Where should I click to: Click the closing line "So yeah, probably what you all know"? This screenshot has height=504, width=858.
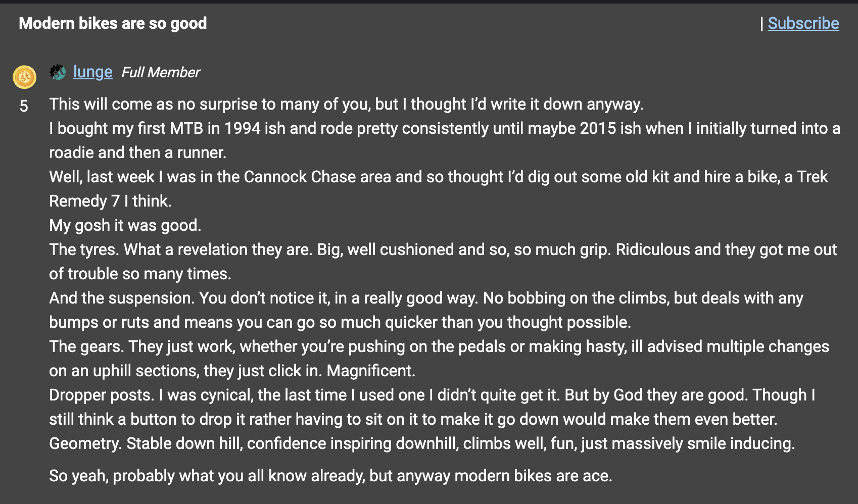click(x=330, y=476)
